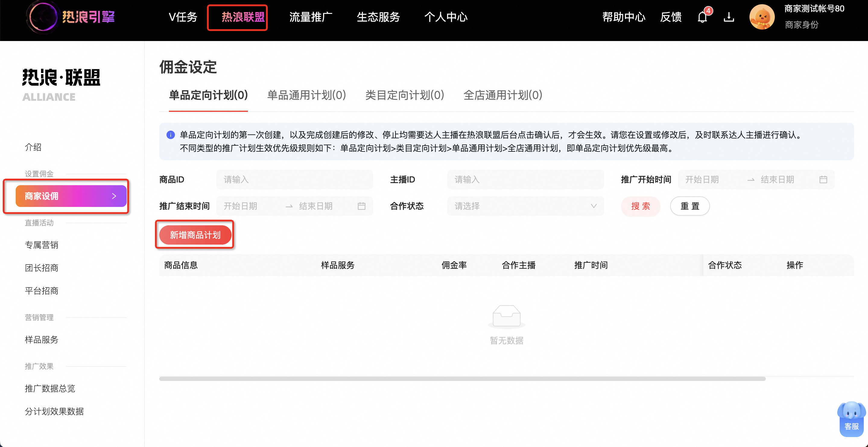
Task: Open the V任务 menu
Action: pyautogui.click(x=183, y=17)
